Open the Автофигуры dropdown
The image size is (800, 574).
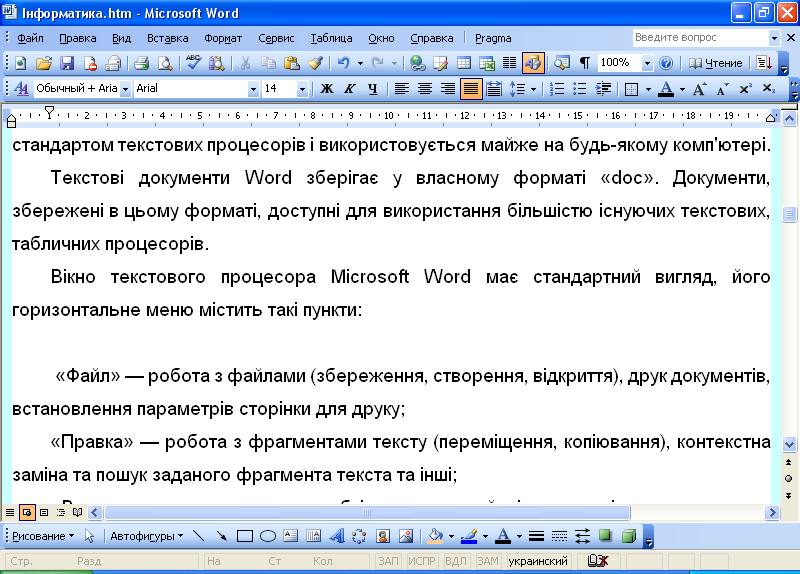pyautogui.click(x=147, y=536)
